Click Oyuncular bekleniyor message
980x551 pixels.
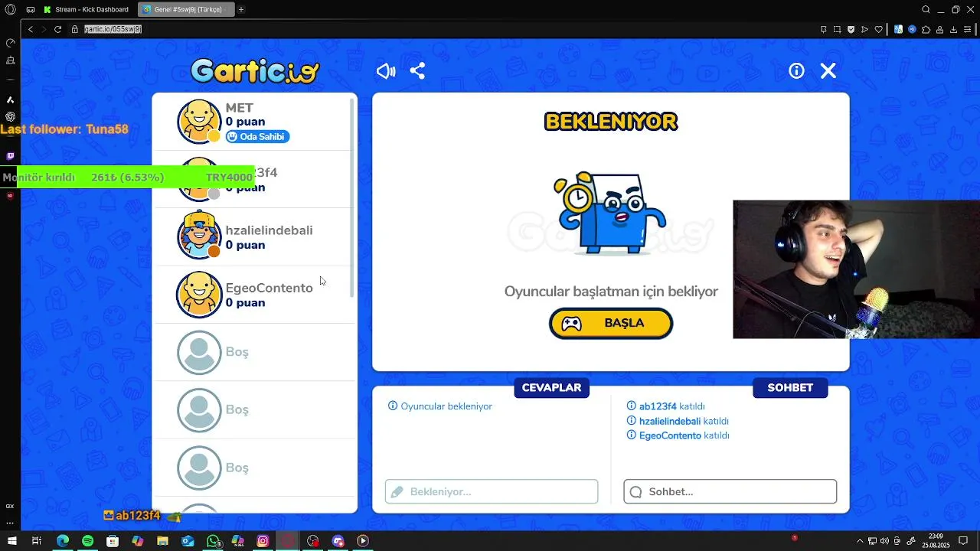[440, 406]
